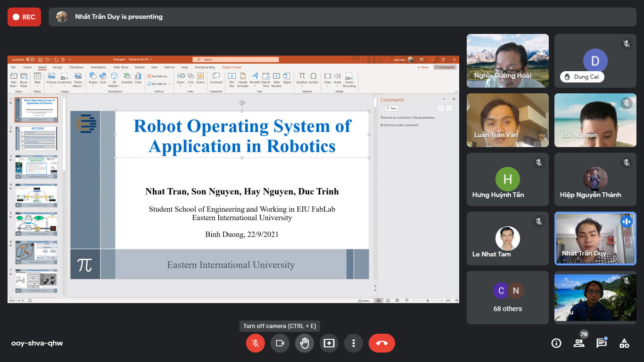Open Screenshot dropdown in ribbon
Viewport: 644px width, 362px height.
tap(65, 79)
